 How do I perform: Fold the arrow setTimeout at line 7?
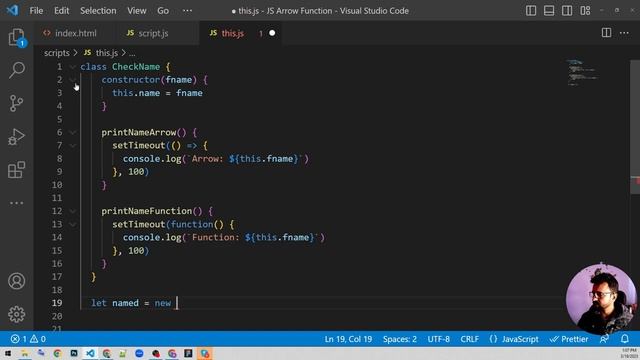[x=73, y=145]
